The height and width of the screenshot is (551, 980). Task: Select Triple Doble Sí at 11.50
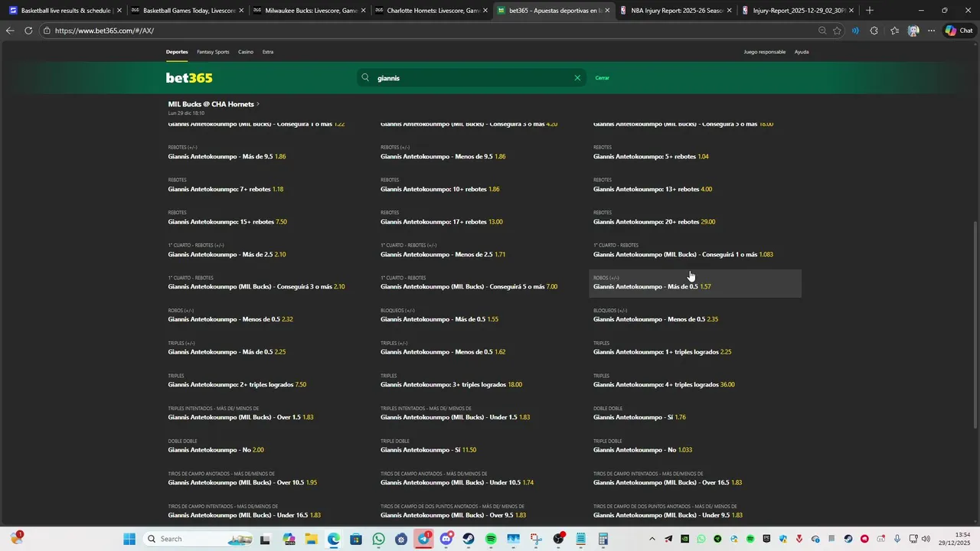pyautogui.click(x=428, y=450)
